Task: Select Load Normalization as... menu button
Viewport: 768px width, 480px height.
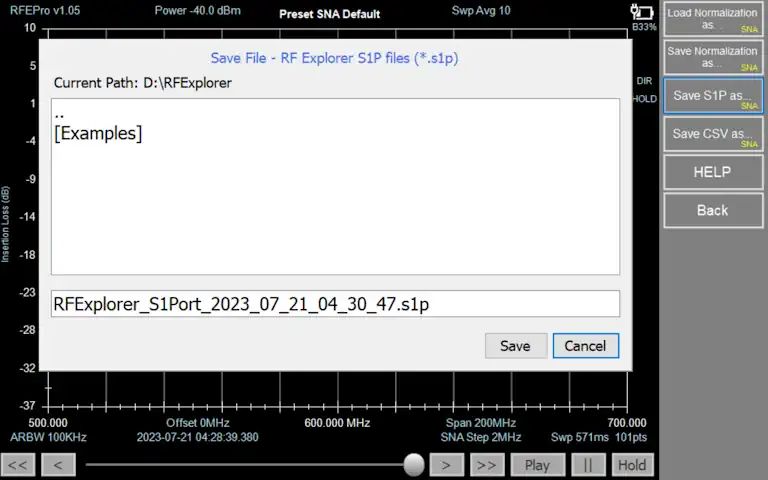Action: 712,19
